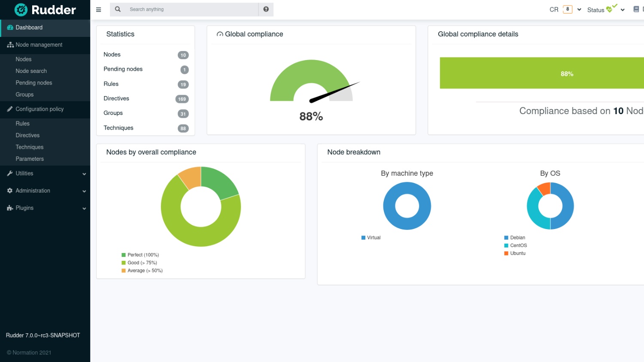Navigate to the Techniques section
This screenshot has height=362, width=644.
click(29, 147)
